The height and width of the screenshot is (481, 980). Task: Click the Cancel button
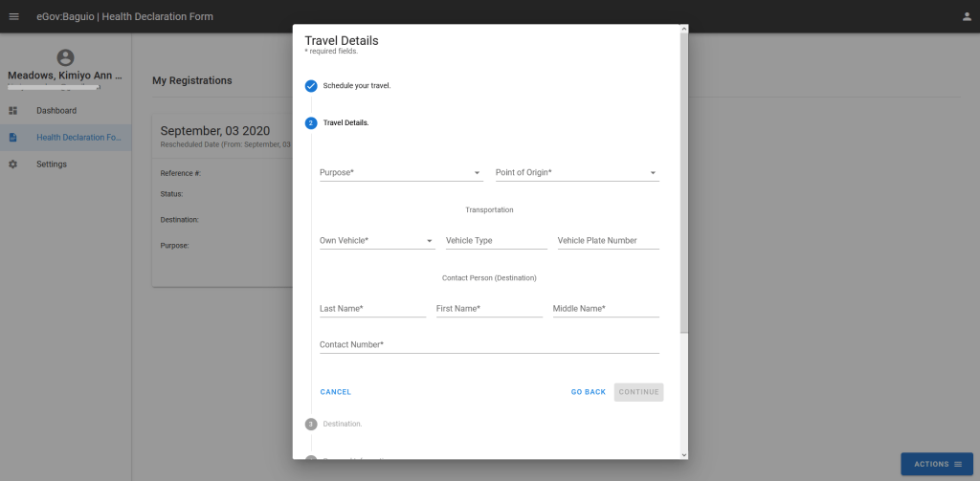pos(336,392)
